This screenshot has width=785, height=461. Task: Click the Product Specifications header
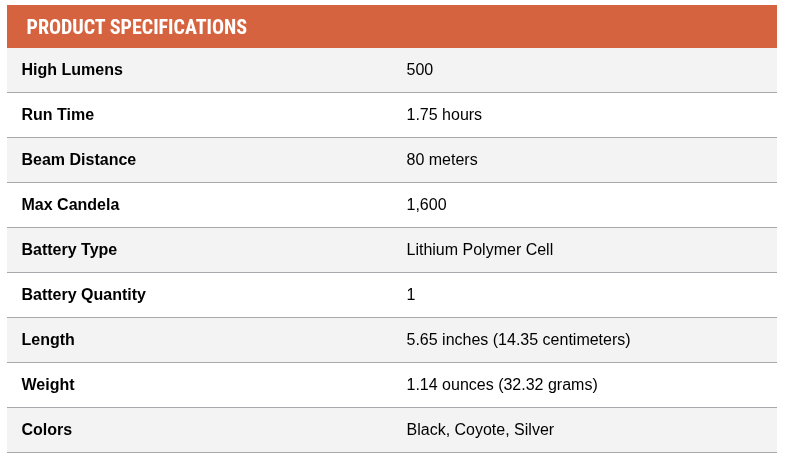click(x=136, y=27)
